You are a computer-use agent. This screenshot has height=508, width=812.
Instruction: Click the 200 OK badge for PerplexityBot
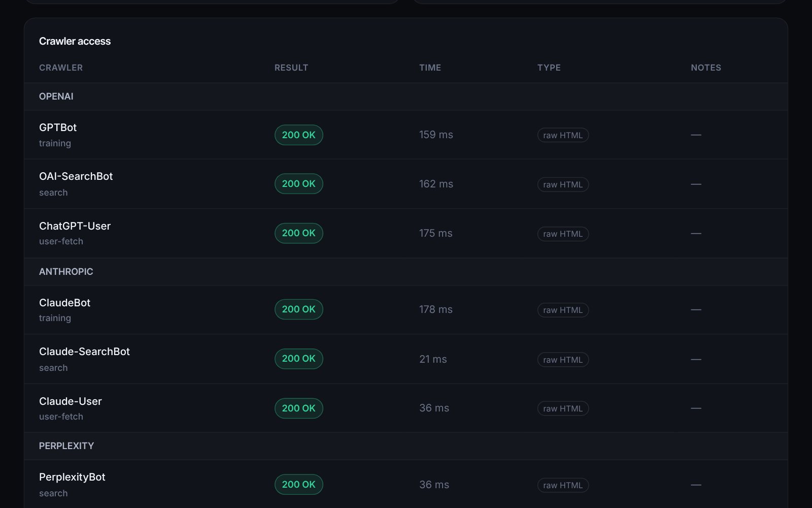point(299,485)
